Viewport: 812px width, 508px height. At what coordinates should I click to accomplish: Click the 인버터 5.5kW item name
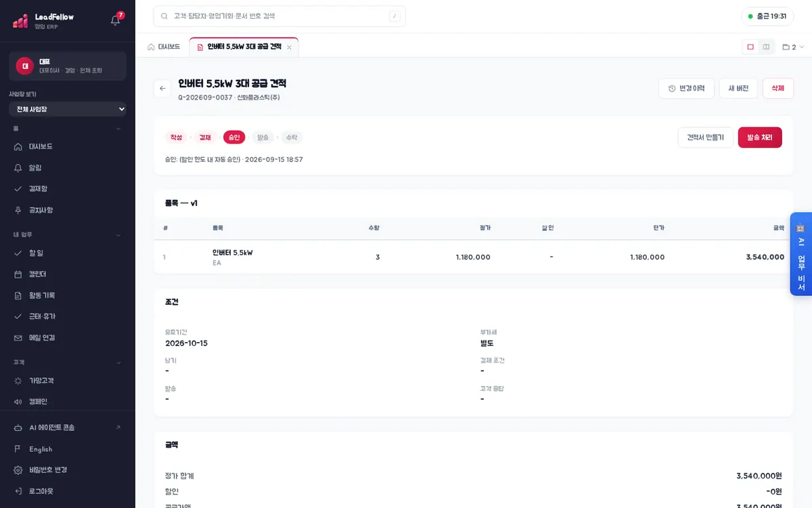coord(233,253)
